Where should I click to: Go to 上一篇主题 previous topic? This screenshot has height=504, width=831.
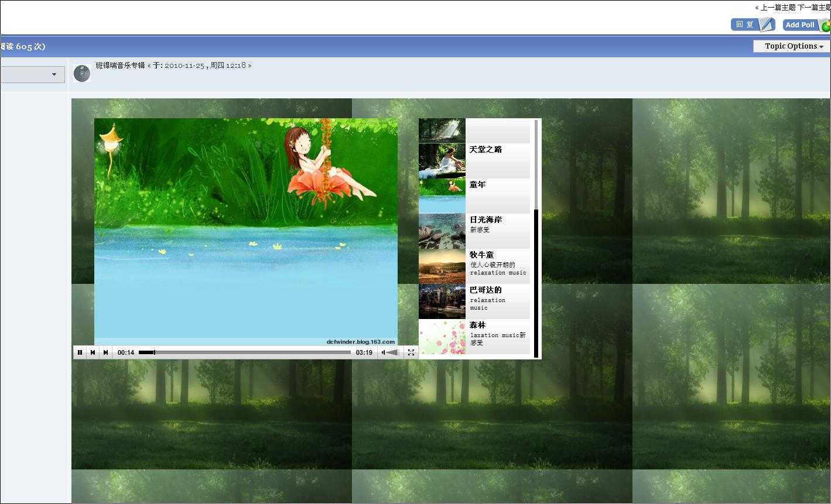click(778, 8)
